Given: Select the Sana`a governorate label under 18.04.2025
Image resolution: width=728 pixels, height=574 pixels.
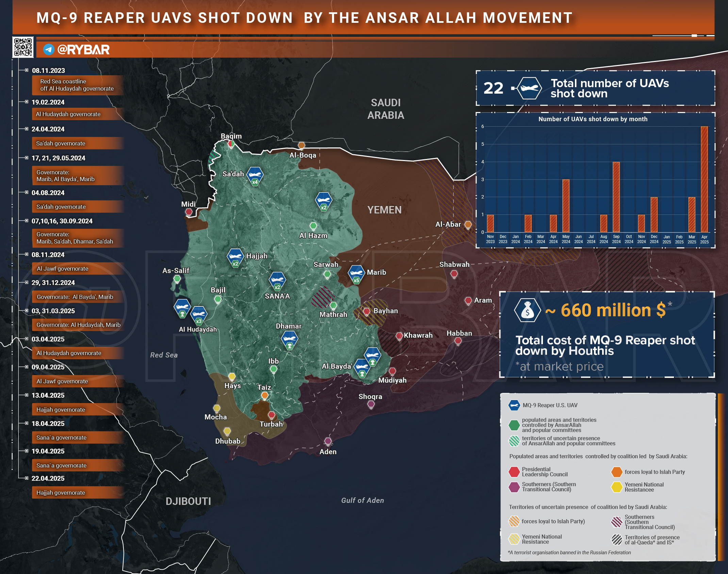Looking at the screenshot, I should (x=62, y=437).
